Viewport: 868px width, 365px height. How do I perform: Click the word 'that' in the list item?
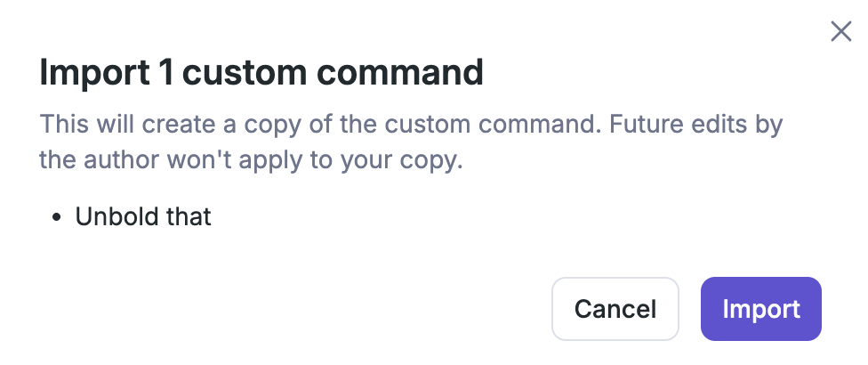(187, 216)
